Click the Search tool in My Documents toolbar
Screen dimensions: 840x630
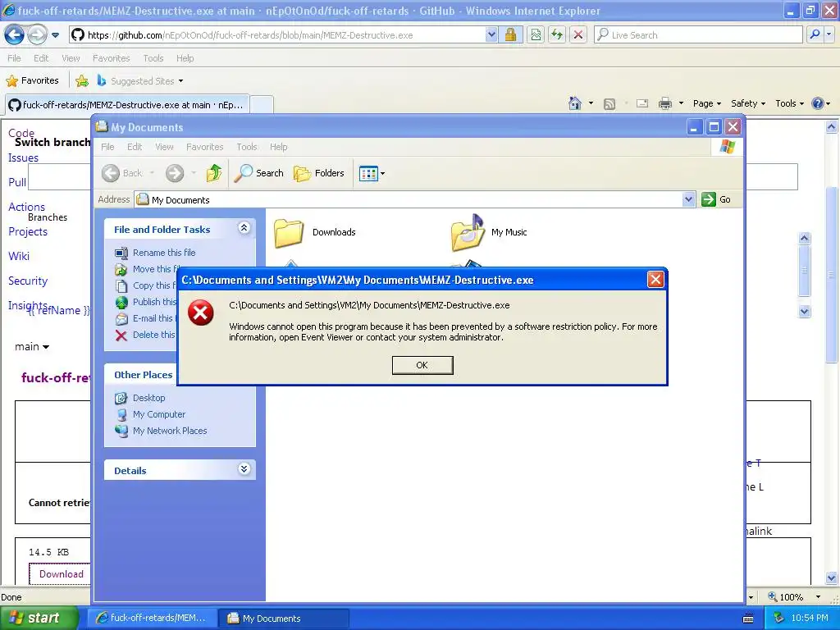coord(258,173)
